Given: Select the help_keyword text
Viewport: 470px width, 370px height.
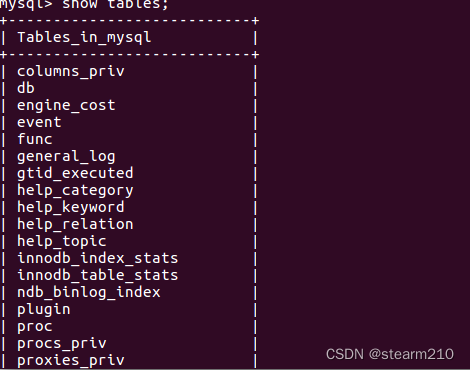Looking at the screenshot, I should (71, 207).
